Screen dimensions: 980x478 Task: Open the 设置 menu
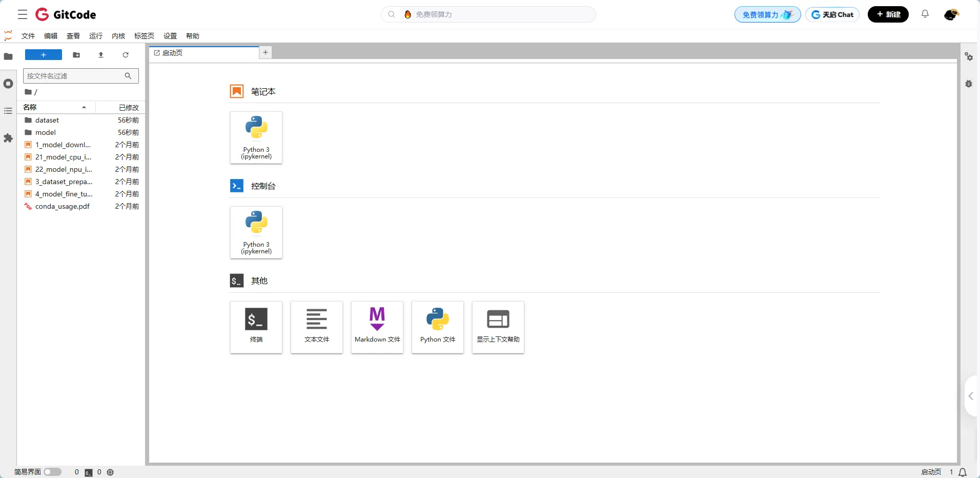(170, 36)
